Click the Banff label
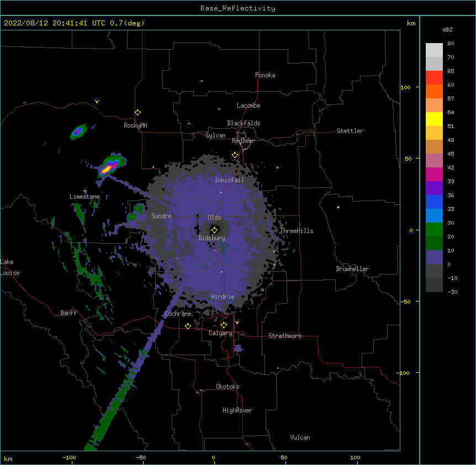This screenshot has height=465, width=476. tap(68, 313)
